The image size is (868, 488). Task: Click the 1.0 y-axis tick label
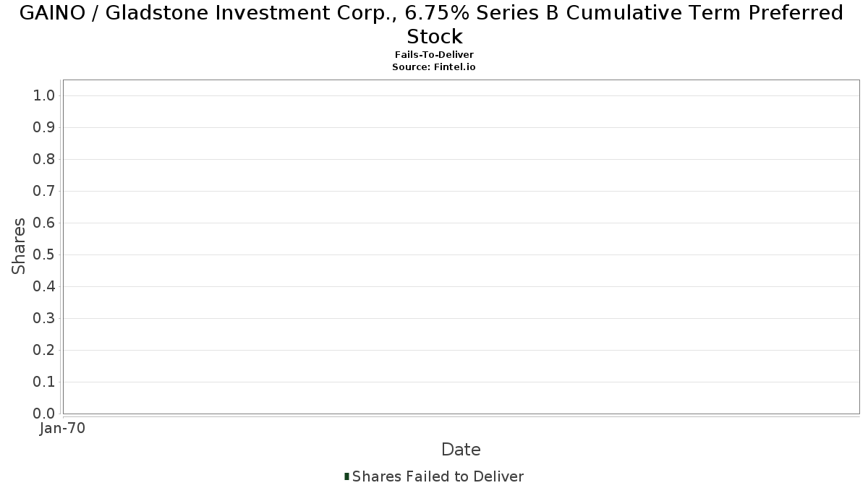pos(44,95)
